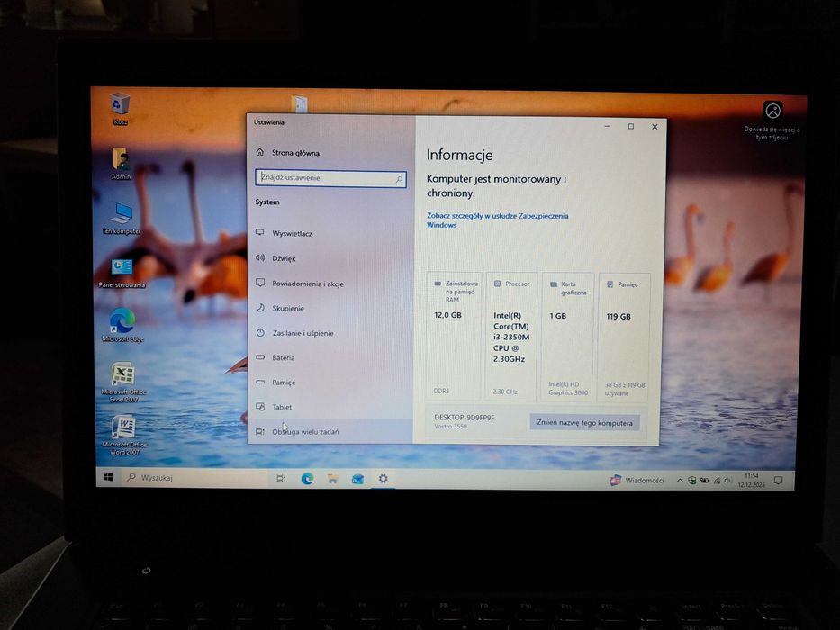The image size is (840, 630).
Task: Click Zmień nazwę tego komputera button
Action: click(584, 423)
